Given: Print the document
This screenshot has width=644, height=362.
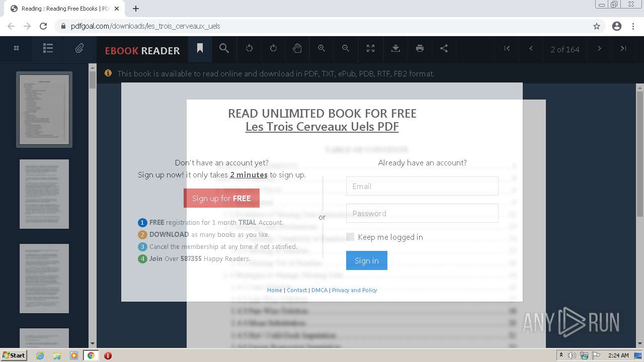Looking at the screenshot, I should tap(420, 48).
